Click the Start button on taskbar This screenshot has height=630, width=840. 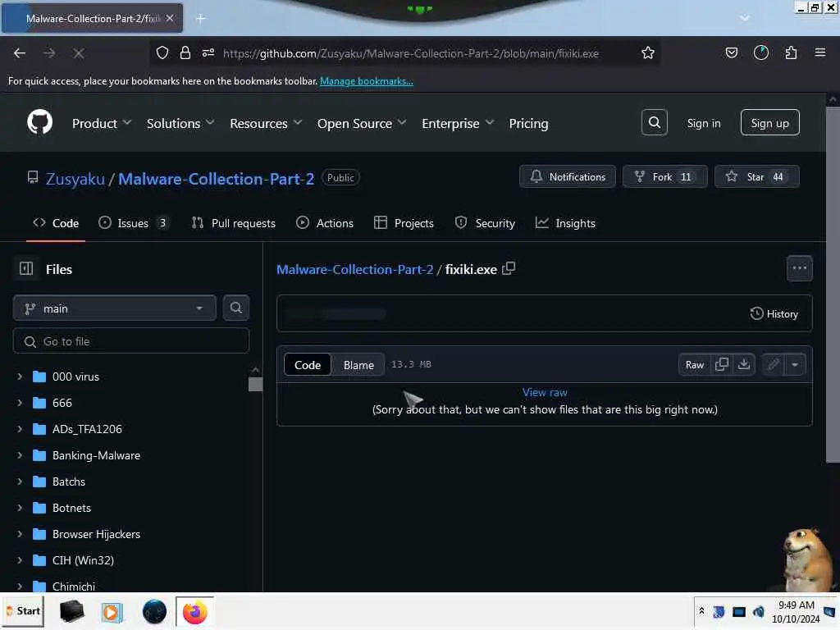[x=23, y=611]
